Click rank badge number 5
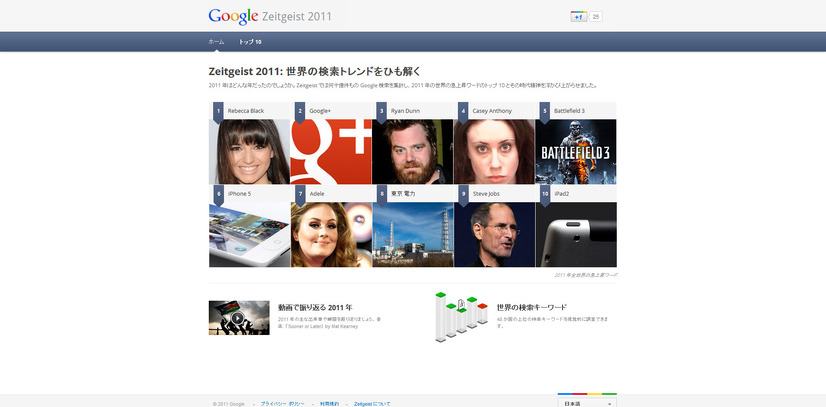Image resolution: width=826 pixels, height=407 pixels. pos(545,113)
